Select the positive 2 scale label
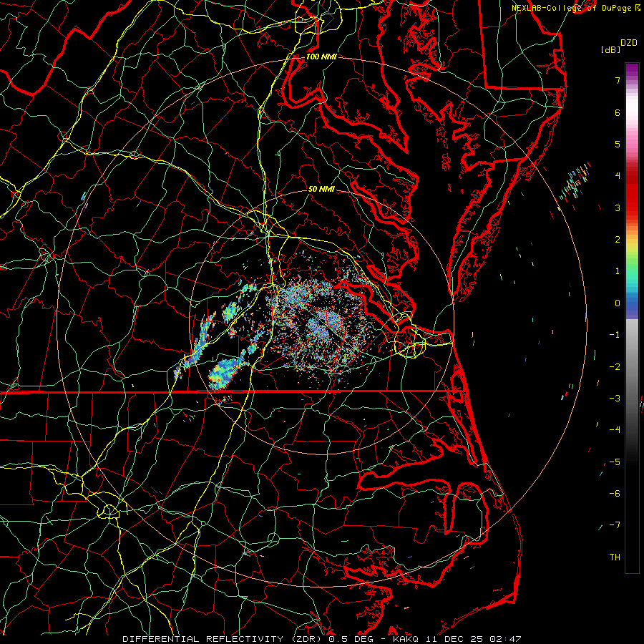644x644 pixels. coord(618,240)
